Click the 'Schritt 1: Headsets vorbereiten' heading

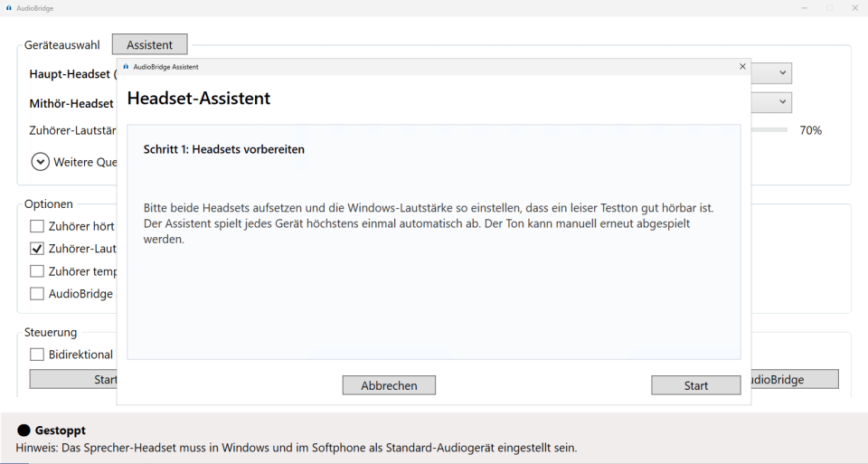point(223,149)
